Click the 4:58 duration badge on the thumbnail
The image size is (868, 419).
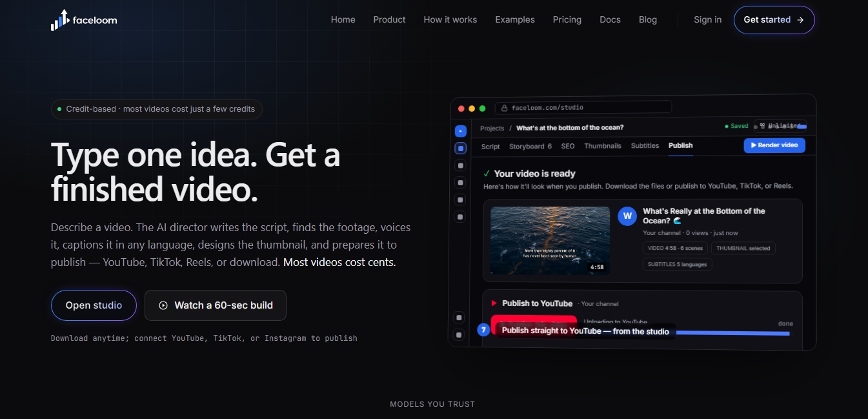(x=597, y=267)
